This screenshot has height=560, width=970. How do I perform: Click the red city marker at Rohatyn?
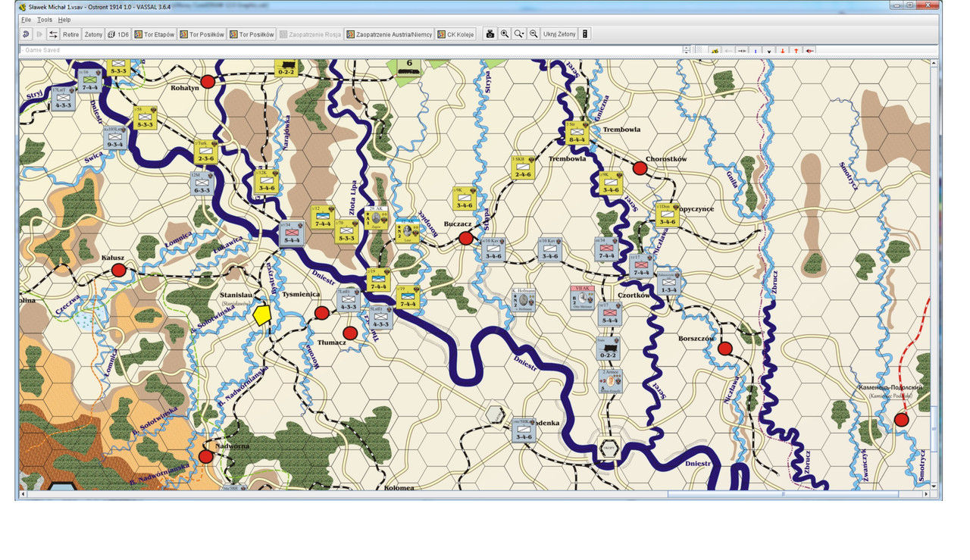click(208, 81)
